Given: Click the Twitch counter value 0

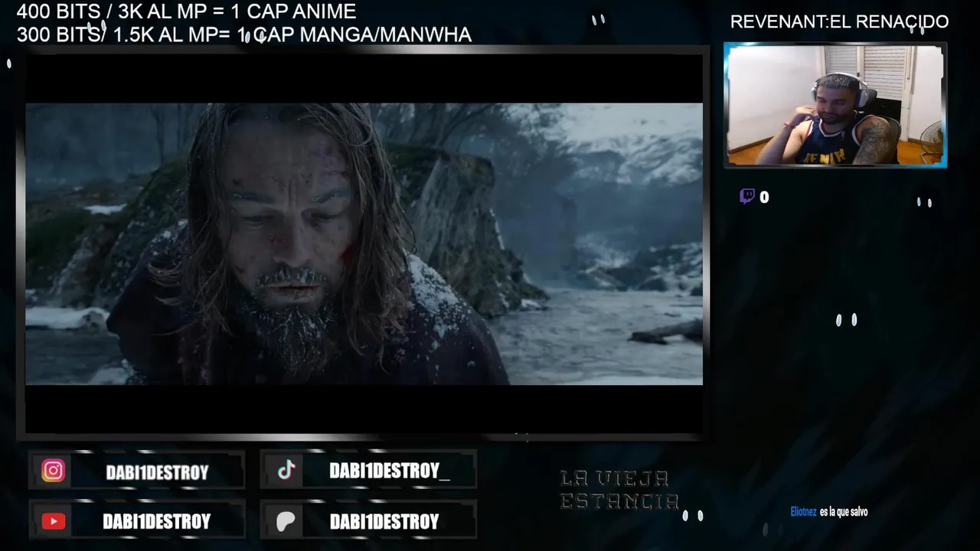Looking at the screenshot, I should click(764, 197).
